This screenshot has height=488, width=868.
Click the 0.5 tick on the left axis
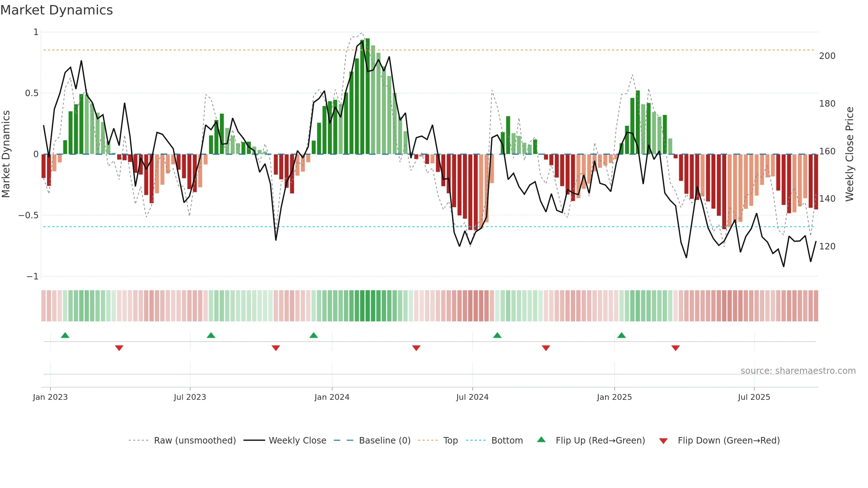pyautogui.click(x=32, y=93)
